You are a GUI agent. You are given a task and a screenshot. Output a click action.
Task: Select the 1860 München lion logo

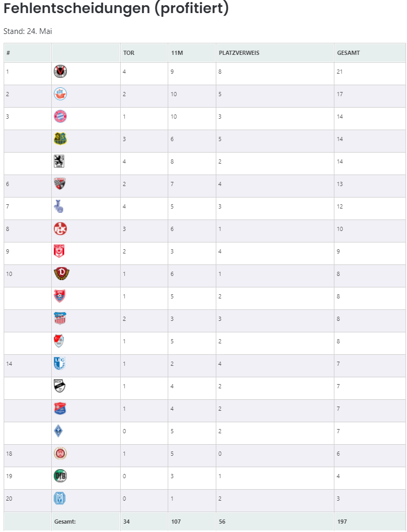pyautogui.click(x=60, y=161)
